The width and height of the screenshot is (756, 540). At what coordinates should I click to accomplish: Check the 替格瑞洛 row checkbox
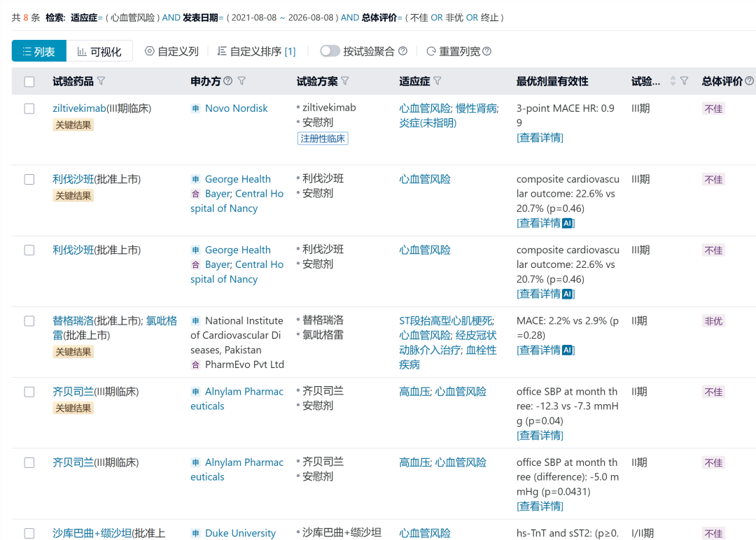point(29,321)
